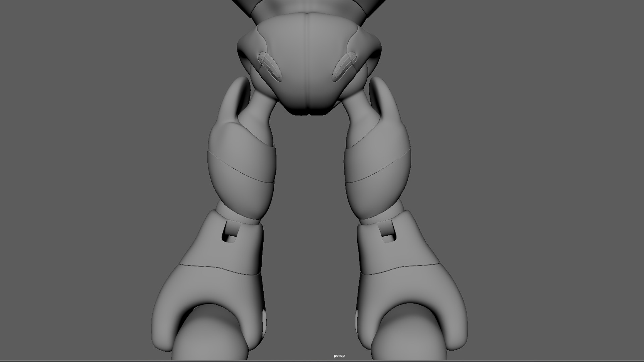Pick the oval hip vent on screen-right

(x=344, y=67)
